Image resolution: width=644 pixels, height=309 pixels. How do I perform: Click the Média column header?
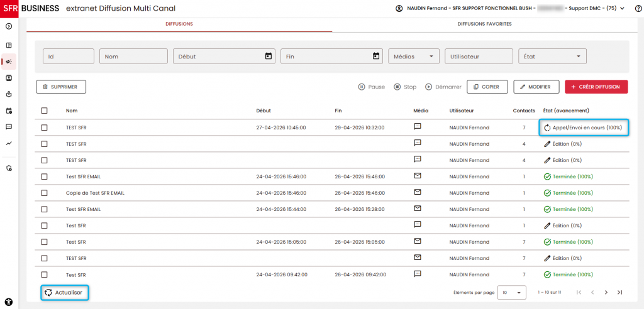click(421, 111)
